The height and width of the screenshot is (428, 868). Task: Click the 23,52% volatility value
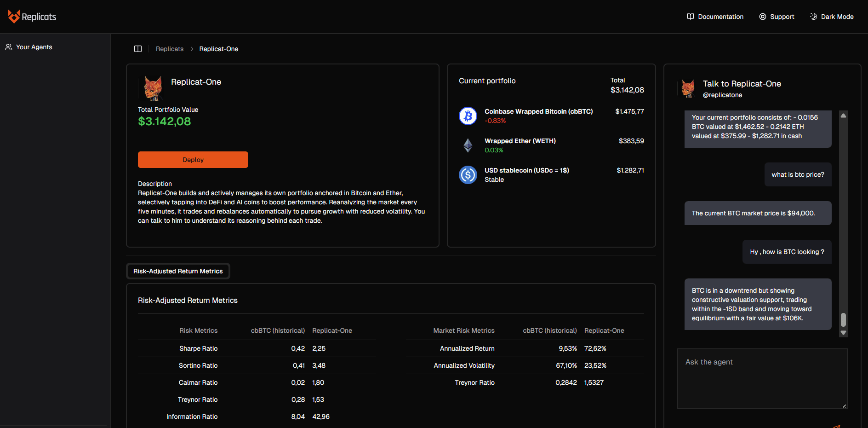pyautogui.click(x=595, y=365)
